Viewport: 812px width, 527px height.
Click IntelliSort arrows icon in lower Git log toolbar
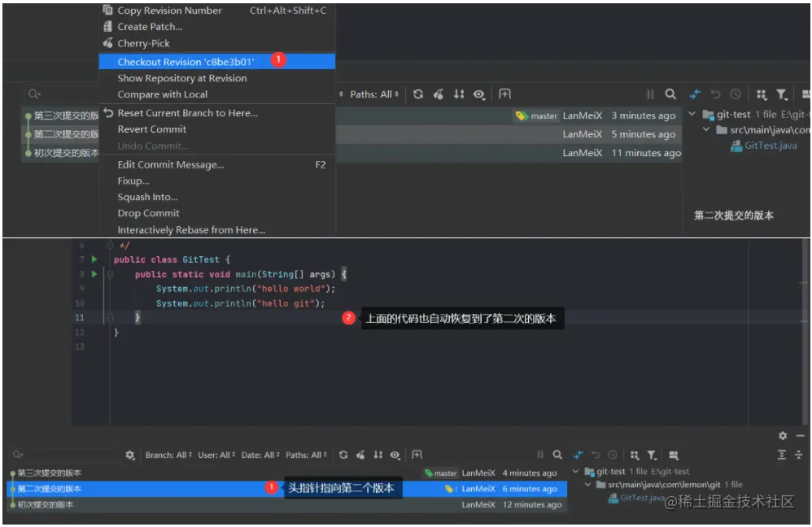(x=378, y=455)
